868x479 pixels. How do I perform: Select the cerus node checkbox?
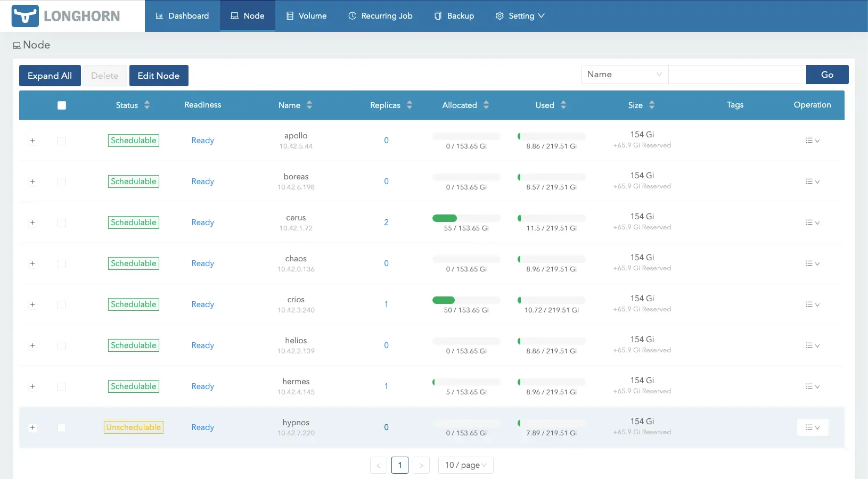pos(62,223)
